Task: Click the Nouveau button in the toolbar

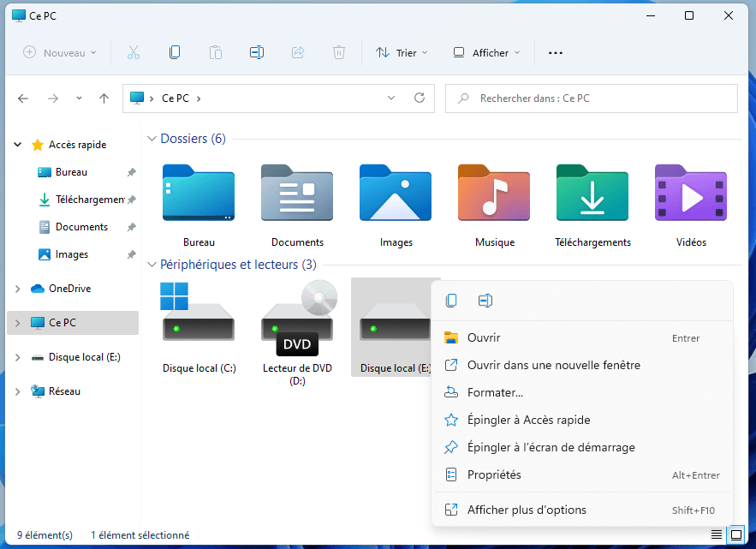Action: (59, 53)
